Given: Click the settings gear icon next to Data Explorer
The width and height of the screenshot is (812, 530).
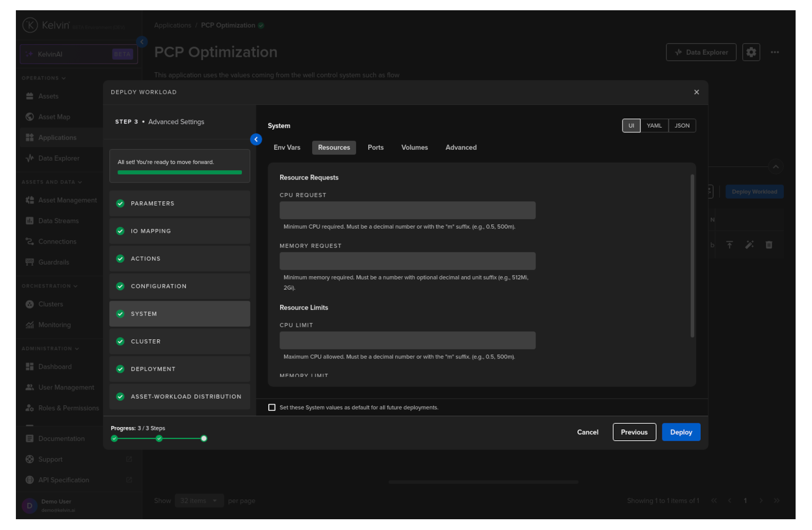Looking at the screenshot, I should click(x=750, y=52).
